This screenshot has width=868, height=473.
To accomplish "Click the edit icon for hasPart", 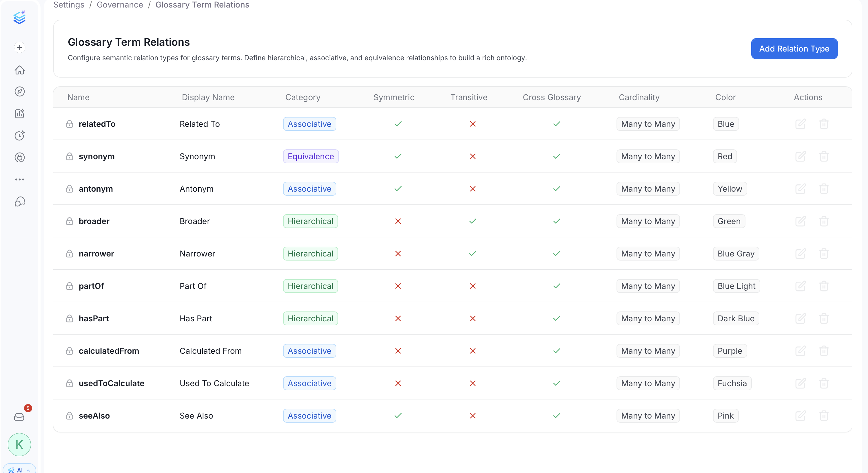I will [x=800, y=318].
